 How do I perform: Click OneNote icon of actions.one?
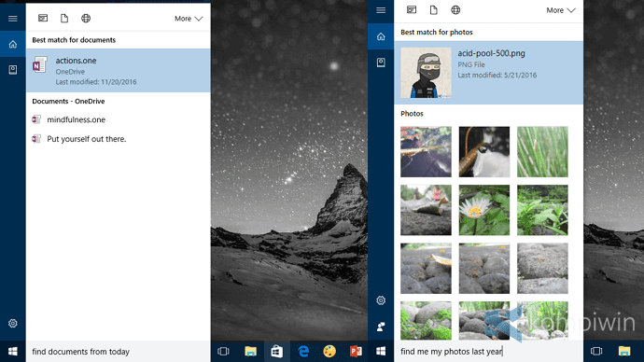pos(40,64)
